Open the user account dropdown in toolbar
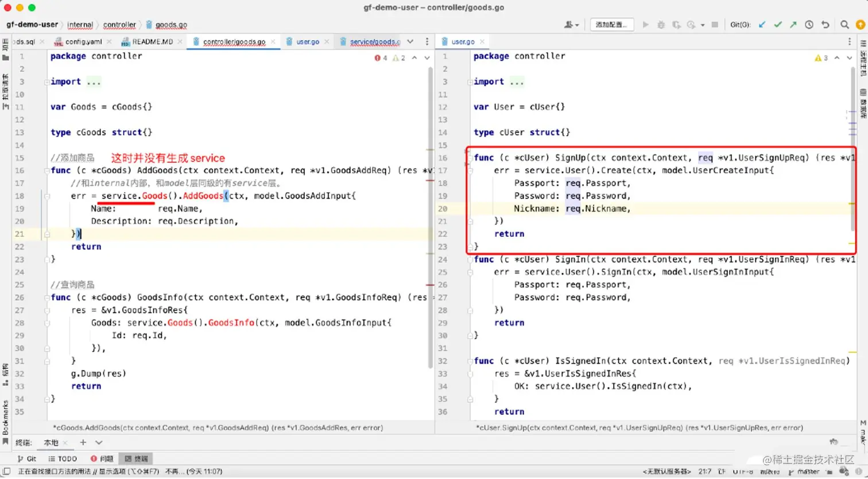This screenshot has width=868, height=479. tap(571, 25)
